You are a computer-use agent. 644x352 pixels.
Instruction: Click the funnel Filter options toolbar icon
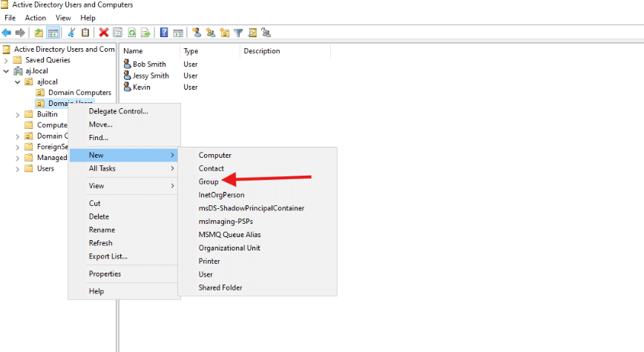tap(238, 33)
